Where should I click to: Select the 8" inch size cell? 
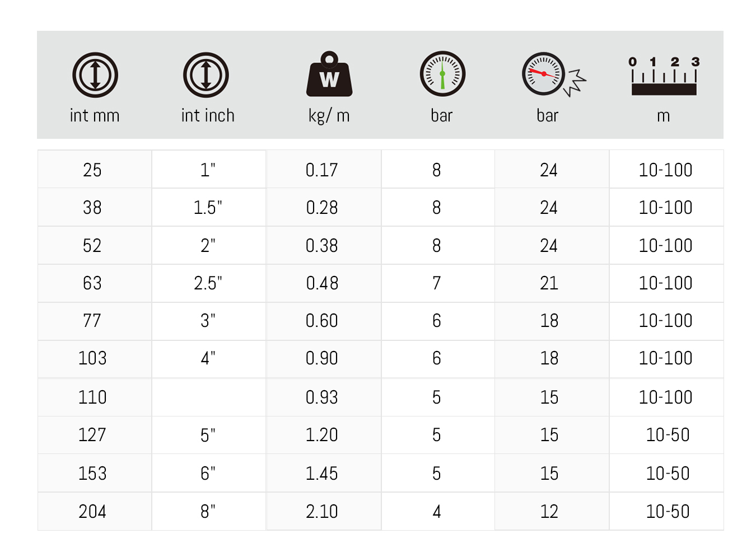208,512
